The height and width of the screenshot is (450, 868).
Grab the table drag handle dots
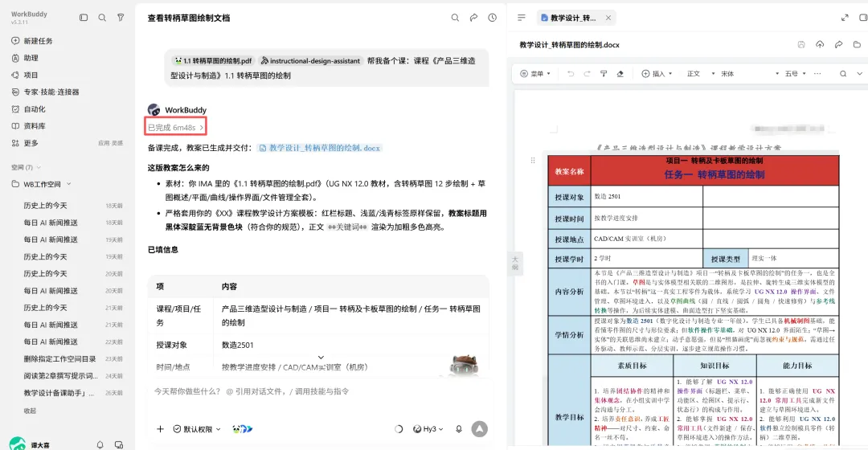pos(533,161)
